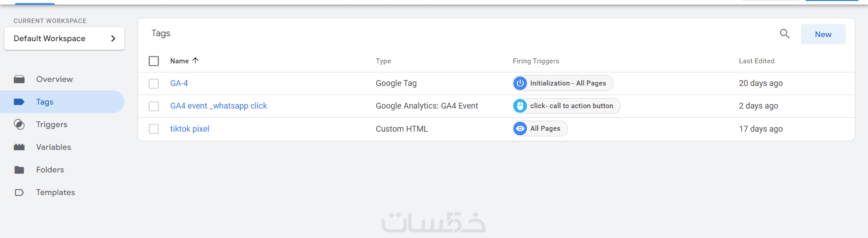868x238 pixels.
Task: Open the tiktok pixel tag link
Action: click(x=190, y=129)
